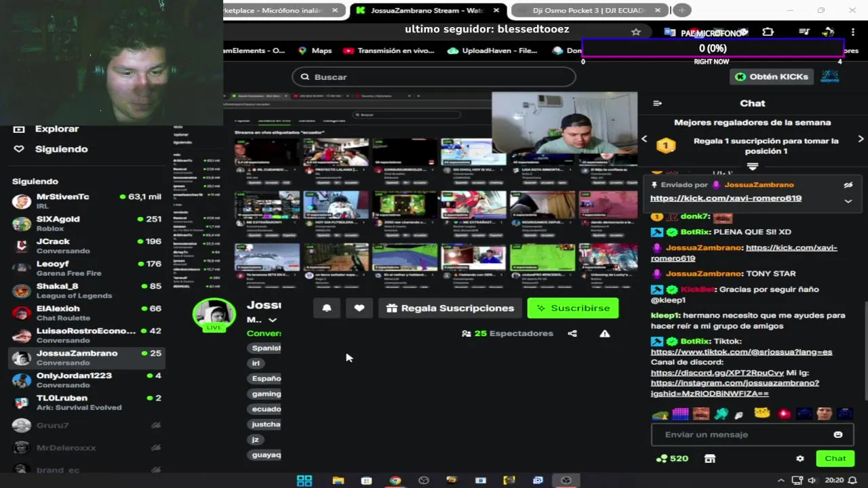
Task: Select the JossuaZambrano Stream browser tab
Action: click(x=429, y=11)
